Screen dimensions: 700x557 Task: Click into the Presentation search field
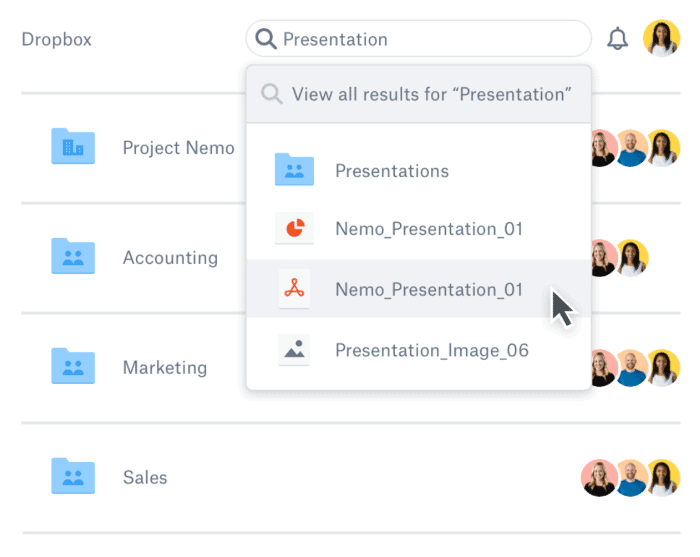click(419, 39)
